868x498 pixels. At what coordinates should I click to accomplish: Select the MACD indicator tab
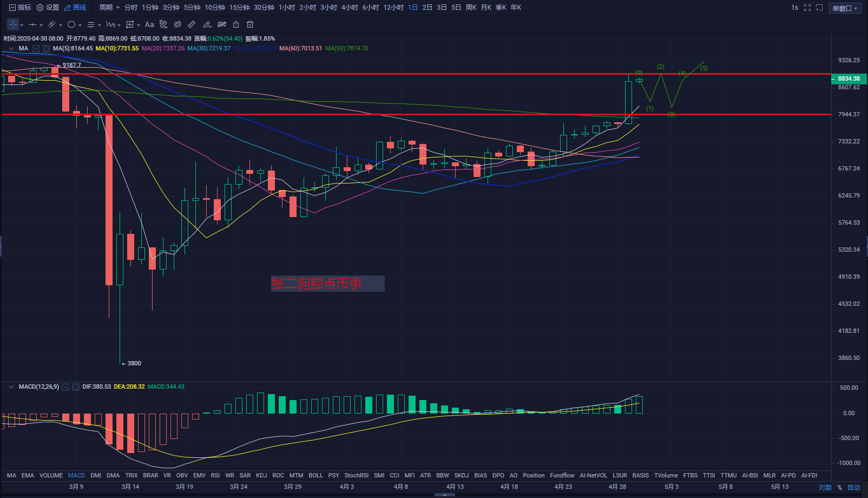pos(76,475)
